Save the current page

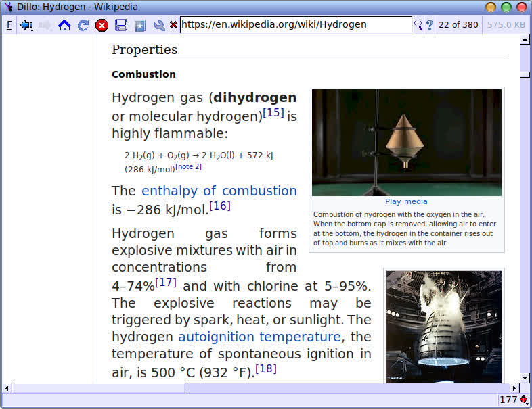121,26
